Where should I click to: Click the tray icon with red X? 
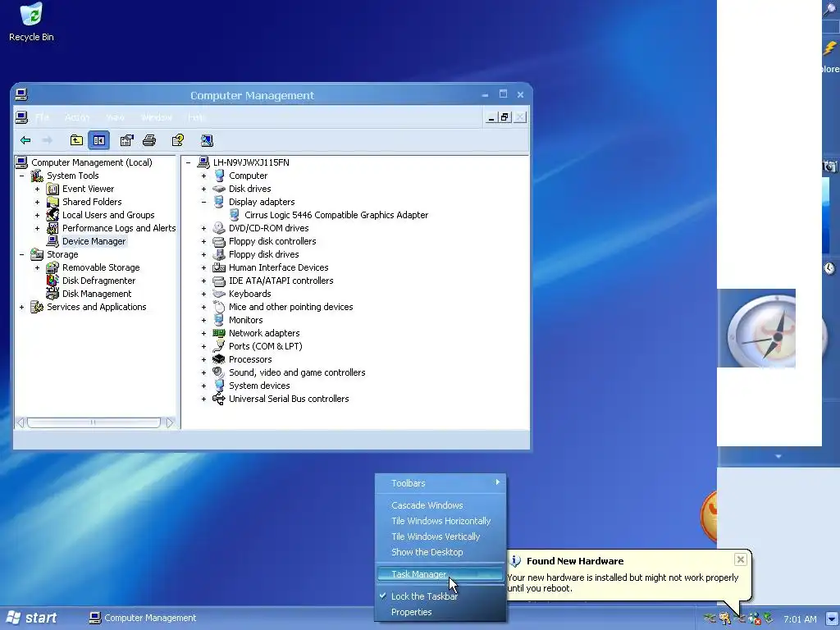point(755,619)
